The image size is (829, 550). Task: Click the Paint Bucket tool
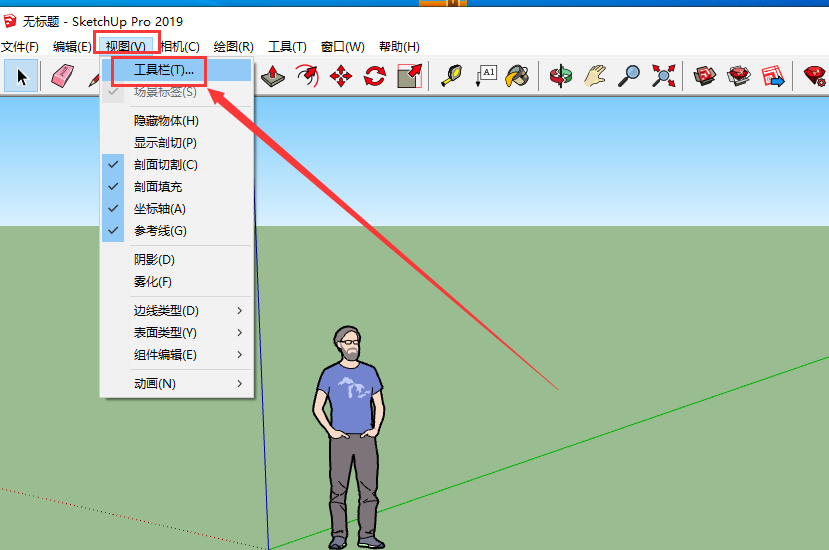click(517, 76)
